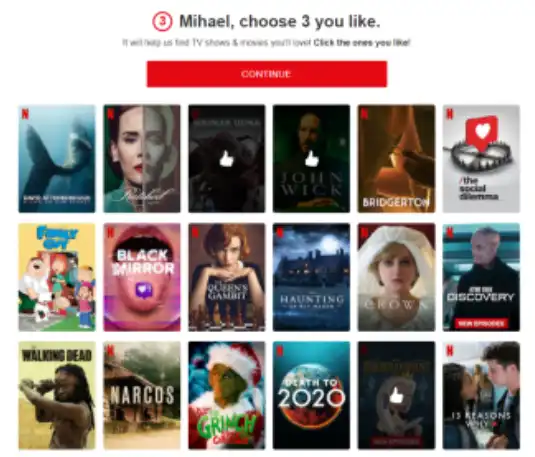This screenshot has height=457, width=535.
Task: Click the step 3 circle icon
Action: click(162, 22)
